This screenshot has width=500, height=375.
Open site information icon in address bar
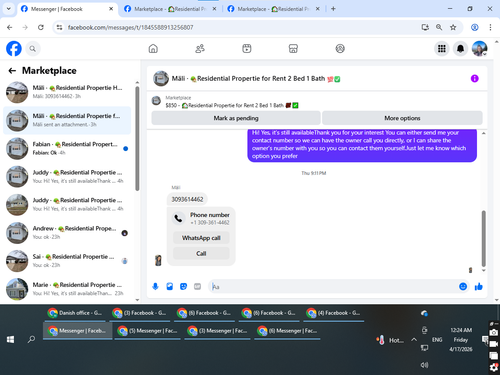tap(59, 27)
